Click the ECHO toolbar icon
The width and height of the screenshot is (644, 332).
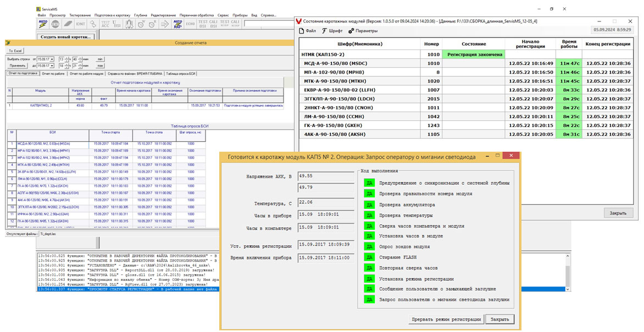[191, 24]
